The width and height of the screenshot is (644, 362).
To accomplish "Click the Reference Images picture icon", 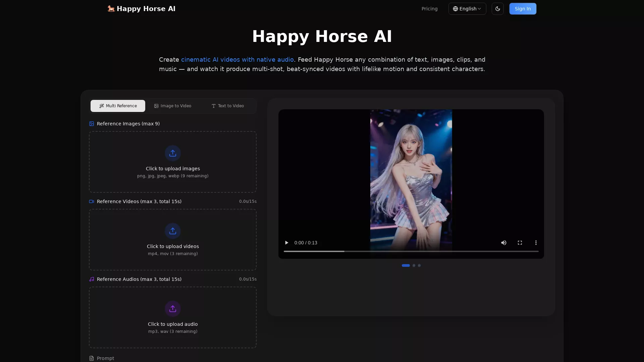I will click(92, 124).
